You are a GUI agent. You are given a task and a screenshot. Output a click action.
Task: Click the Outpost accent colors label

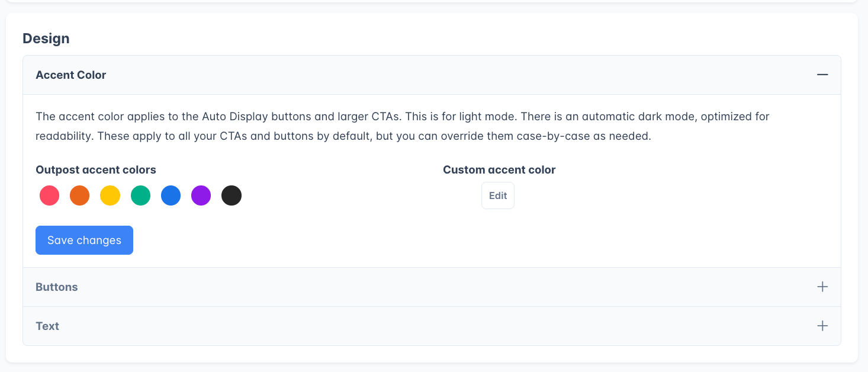96,170
